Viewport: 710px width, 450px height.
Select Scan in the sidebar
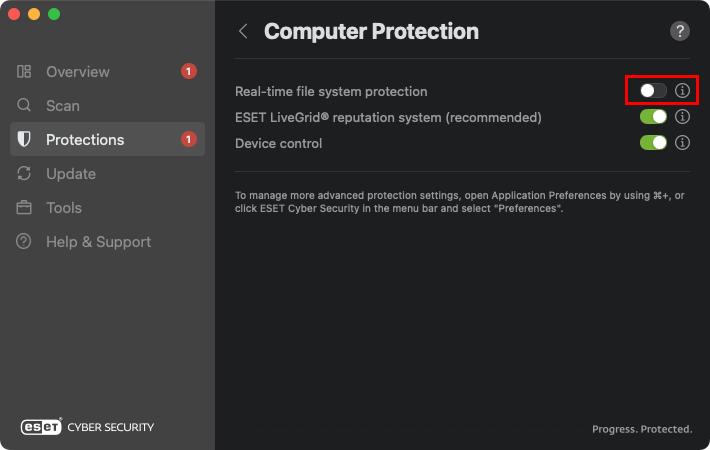pos(63,106)
